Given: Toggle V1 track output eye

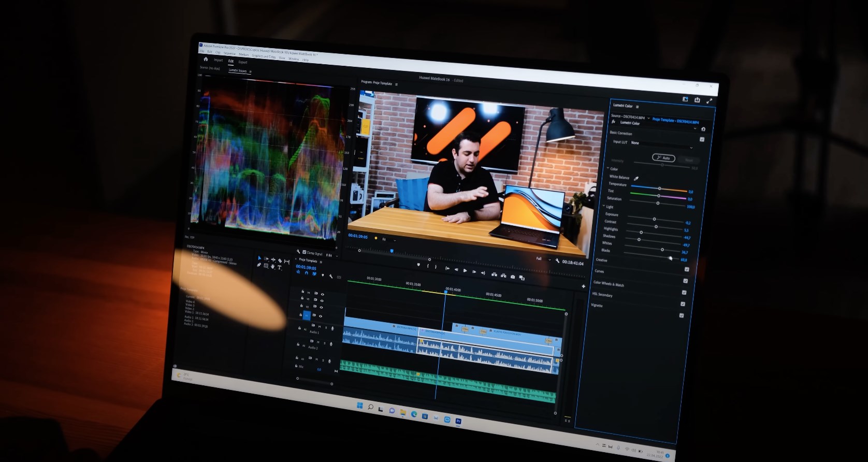Looking at the screenshot, I should click(321, 316).
